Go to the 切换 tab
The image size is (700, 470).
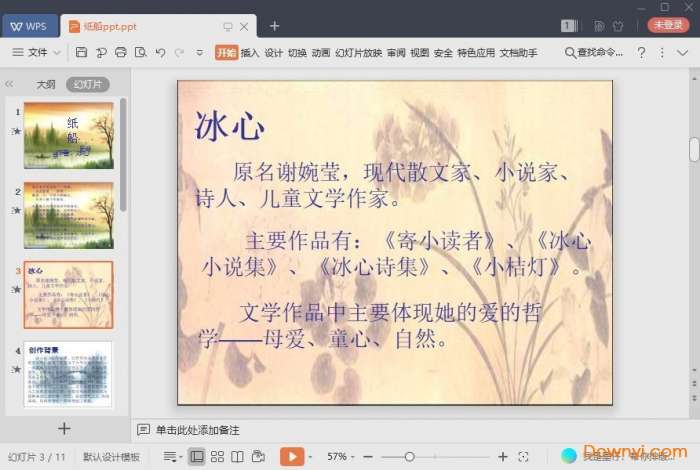[x=297, y=53]
